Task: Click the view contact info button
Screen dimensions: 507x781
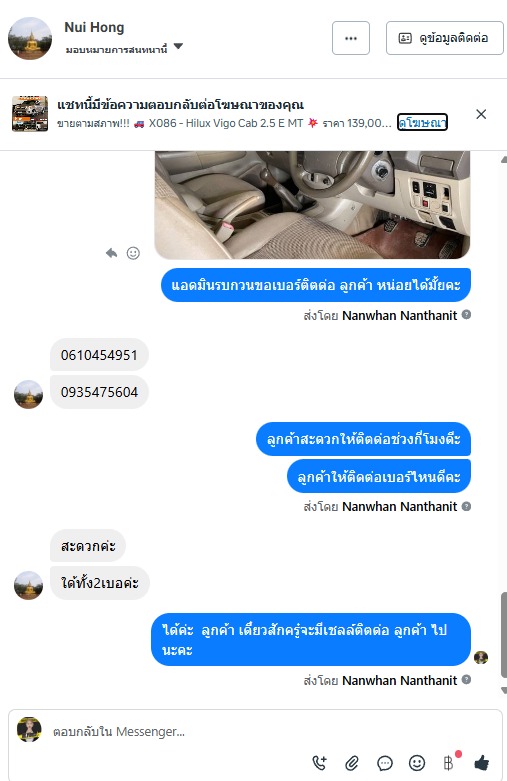Action: coord(444,38)
